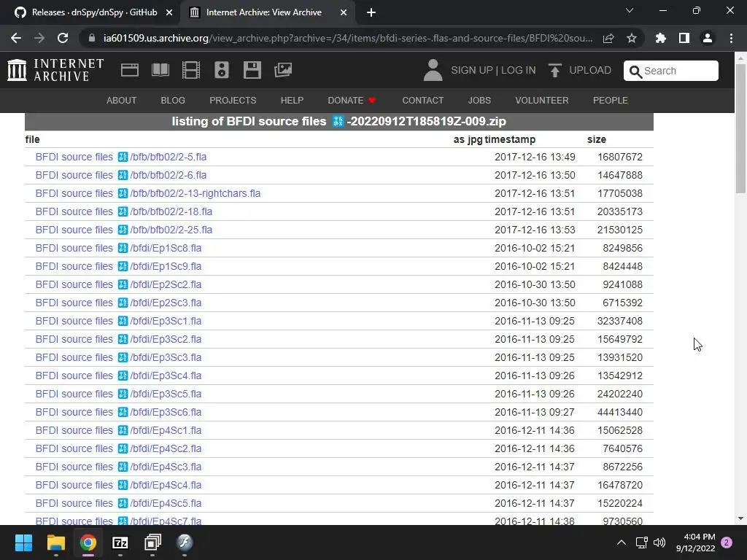Open File Explorer from the taskbar
Screen dimensions: 747x560
[55, 542]
